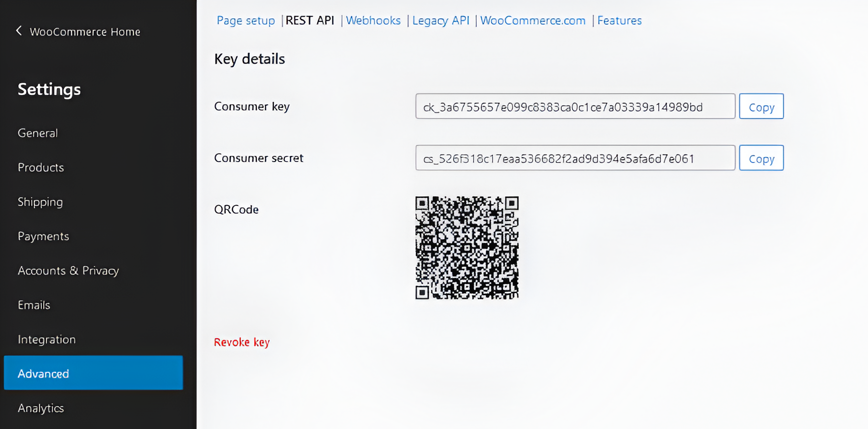Switch to the REST API tab
The image size is (868, 429).
(310, 20)
